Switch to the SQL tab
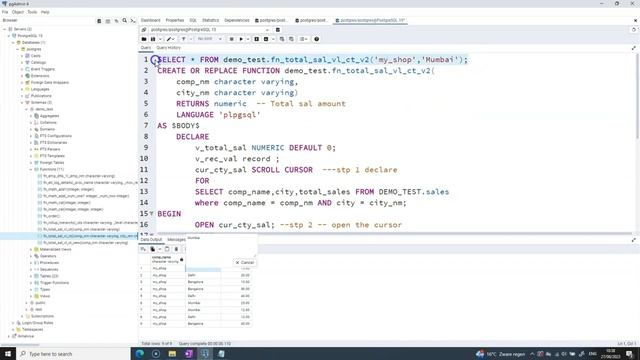Screen dimensions: 640x360 click(193, 20)
